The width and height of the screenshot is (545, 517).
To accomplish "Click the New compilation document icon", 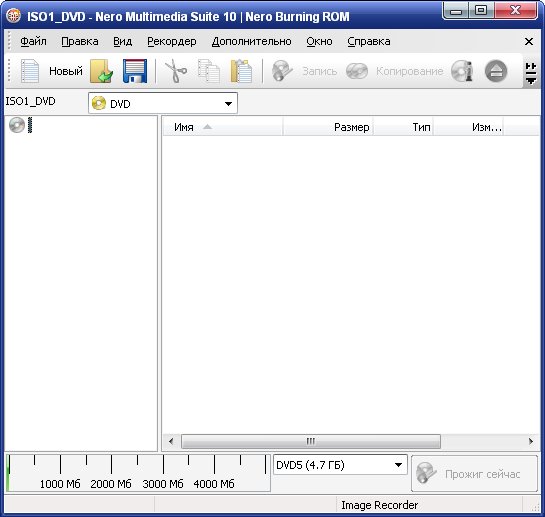I will pos(30,71).
